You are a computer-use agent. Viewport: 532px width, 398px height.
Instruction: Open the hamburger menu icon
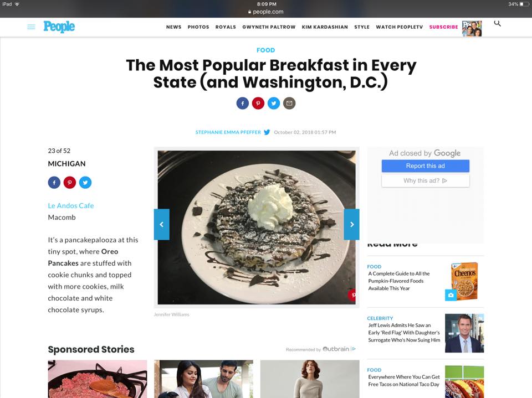31,27
